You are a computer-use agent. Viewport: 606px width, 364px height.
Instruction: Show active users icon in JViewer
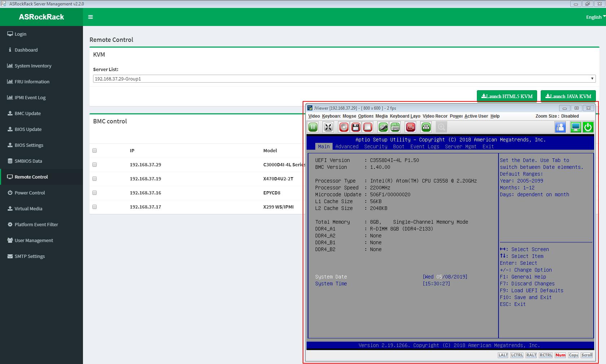click(560, 127)
